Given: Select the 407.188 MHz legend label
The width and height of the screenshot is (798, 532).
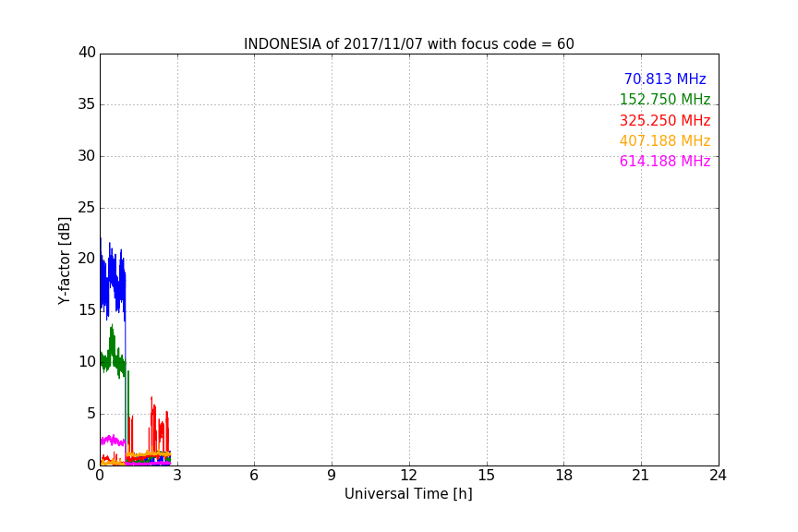Looking at the screenshot, I should [x=665, y=141].
